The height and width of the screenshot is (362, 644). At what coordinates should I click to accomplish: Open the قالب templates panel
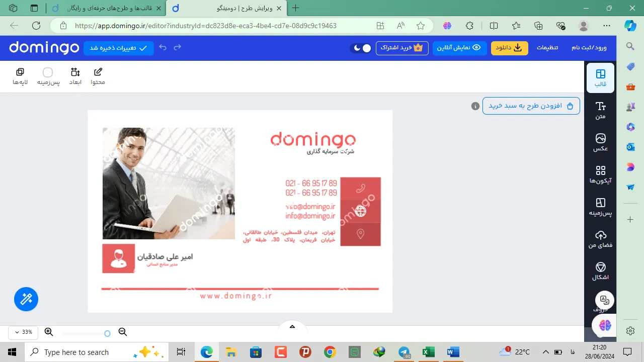[600, 78]
